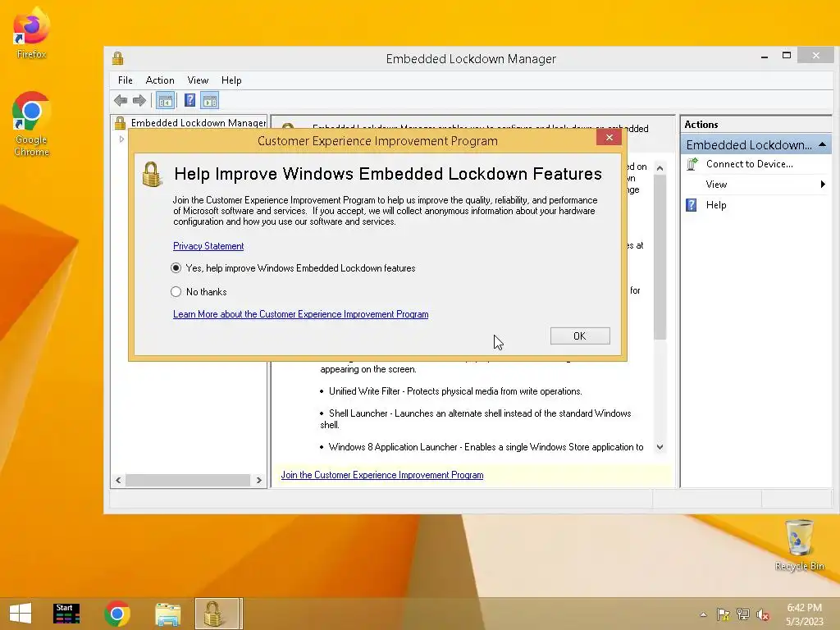Viewport: 840px width, 630px height.
Task: Expand the View submenu arrow in Actions
Action: [x=823, y=185]
